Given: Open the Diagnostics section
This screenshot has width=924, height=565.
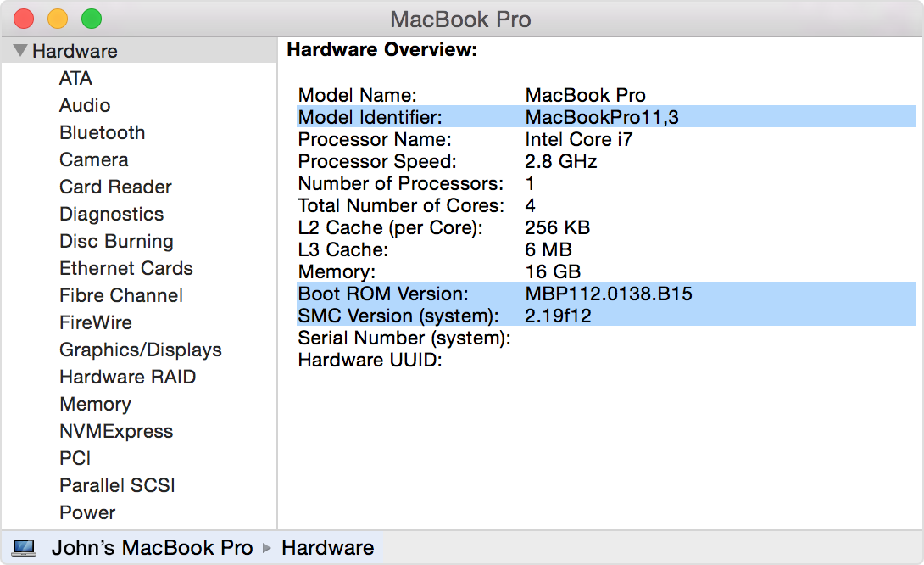Looking at the screenshot, I should coord(111,214).
